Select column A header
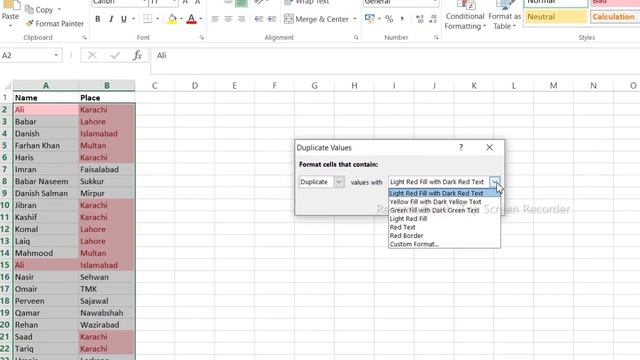This screenshot has width=640, height=360. pos(46,86)
